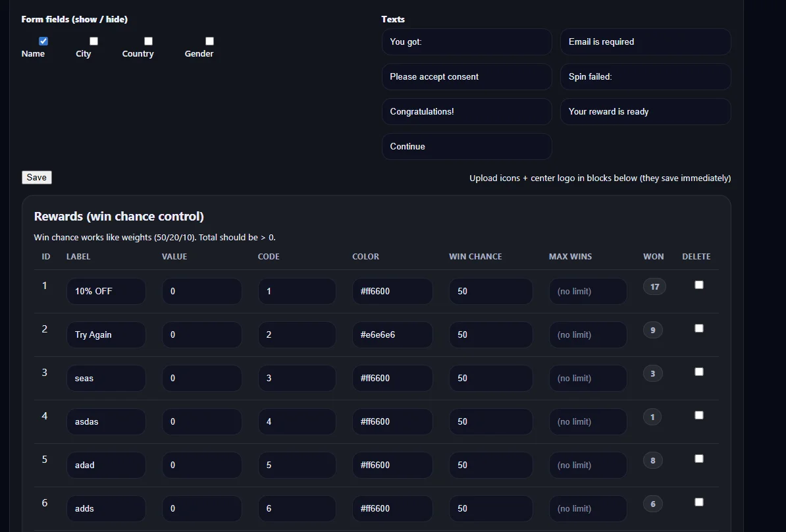Edit win chance field of adad row
786x532 pixels.
pyautogui.click(x=490, y=465)
